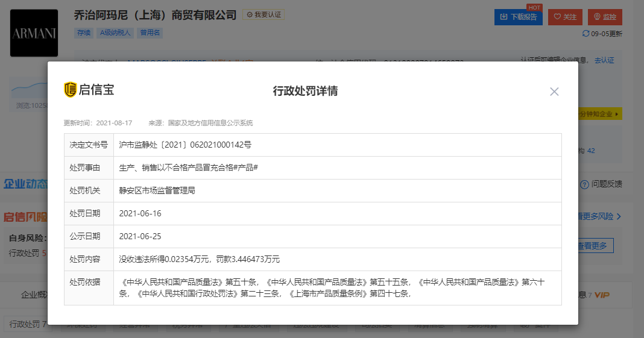Click the VIP badge icon
Image resolution: width=644 pixels, height=338 pixels.
tap(602, 295)
